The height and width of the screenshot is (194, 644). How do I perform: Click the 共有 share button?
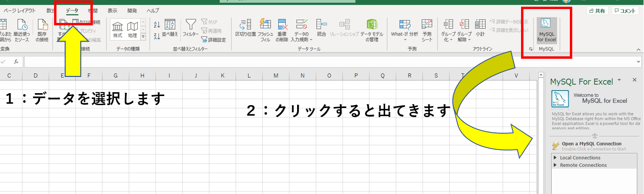pyautogui.click(x=599, y=11)
